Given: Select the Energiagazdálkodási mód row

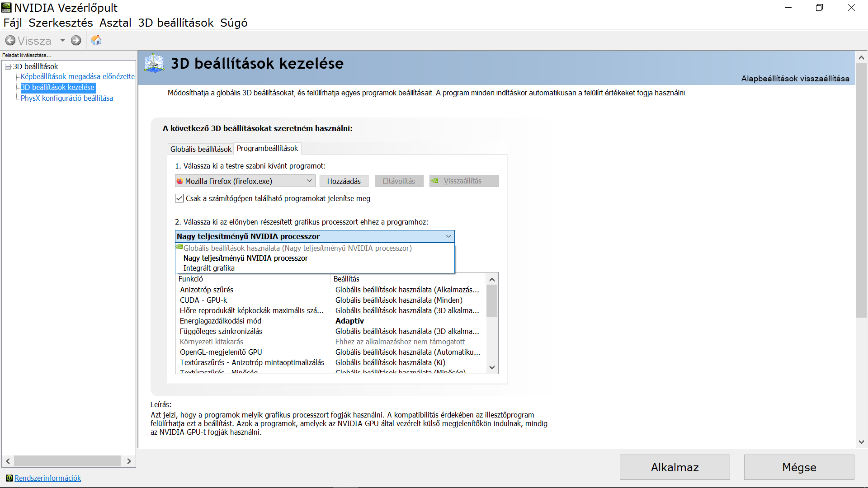Looking at the screenshot, I should 331,321.
